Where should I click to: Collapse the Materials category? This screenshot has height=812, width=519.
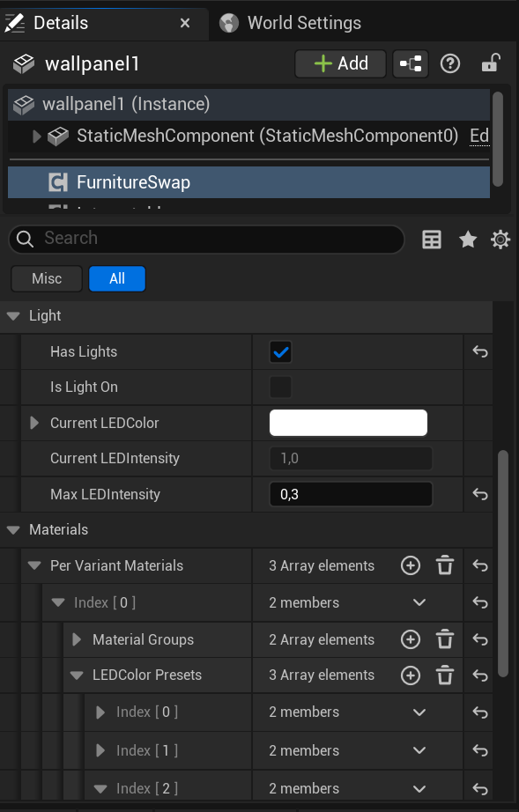click(13, 530)
